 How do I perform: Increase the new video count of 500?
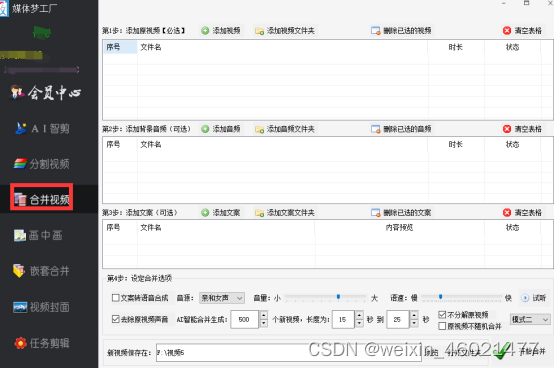tap(264, 315)
